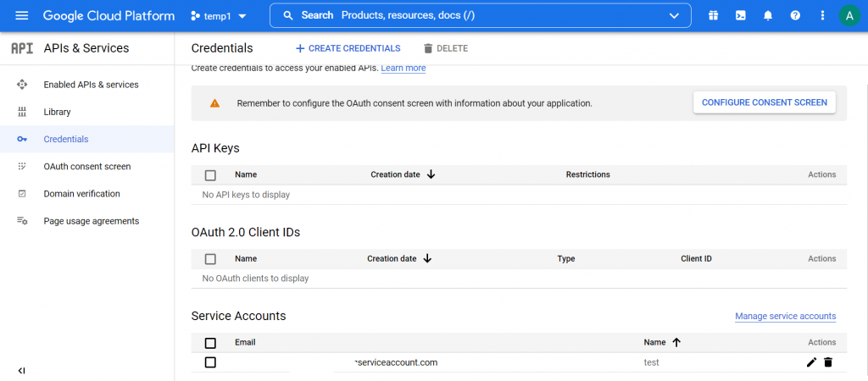This screenshot has width=868, height=381.
Task: Open the account avatar A
Action: pyautogui.click(x=849, y=15)
